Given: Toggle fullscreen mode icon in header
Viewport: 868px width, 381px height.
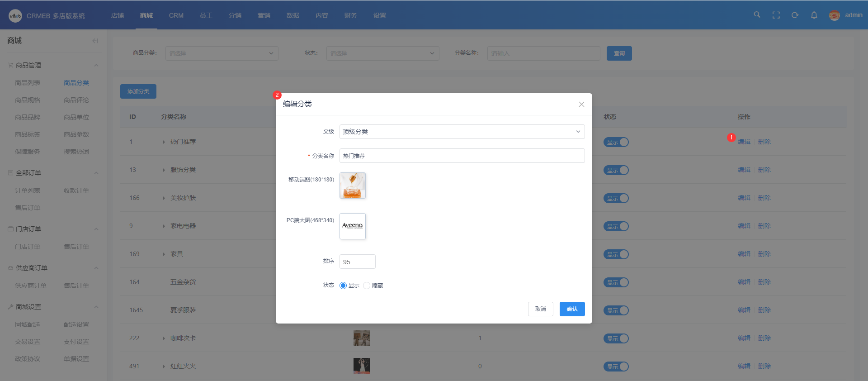Looking at the screenshot, I should (776, 15).
